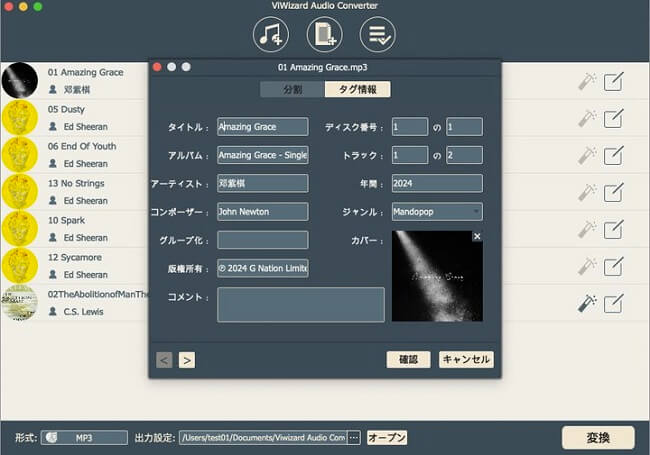Click edit icon for 06 End Of Youth
The width and height of the screenshot is (650, 455).
[613, 155]
